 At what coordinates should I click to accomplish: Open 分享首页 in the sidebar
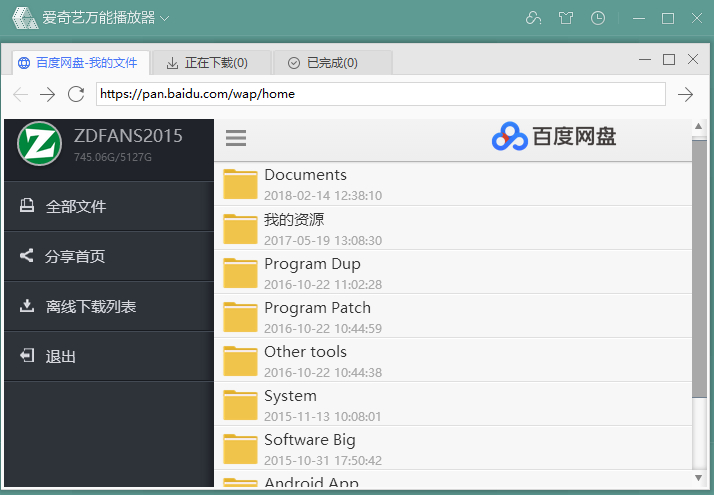coord(76,257)
